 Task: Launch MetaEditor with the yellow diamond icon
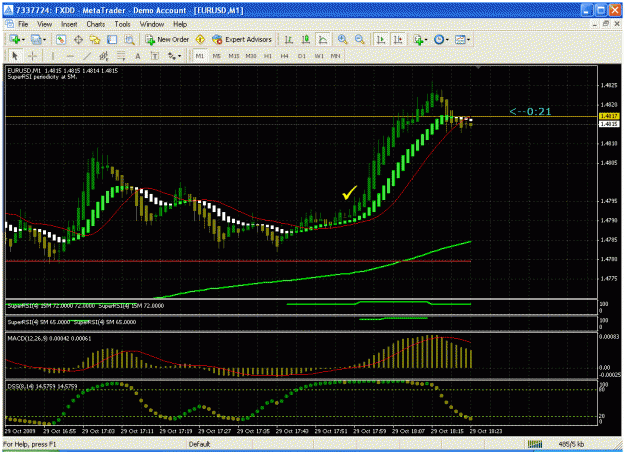[x=200, y=39]
